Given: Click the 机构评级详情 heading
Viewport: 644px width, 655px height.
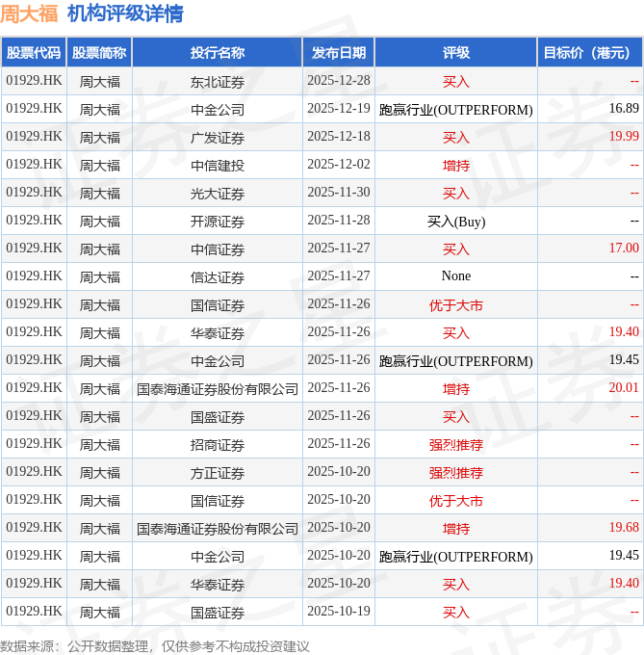Looking at the screenshot, I should coord(125,13).
